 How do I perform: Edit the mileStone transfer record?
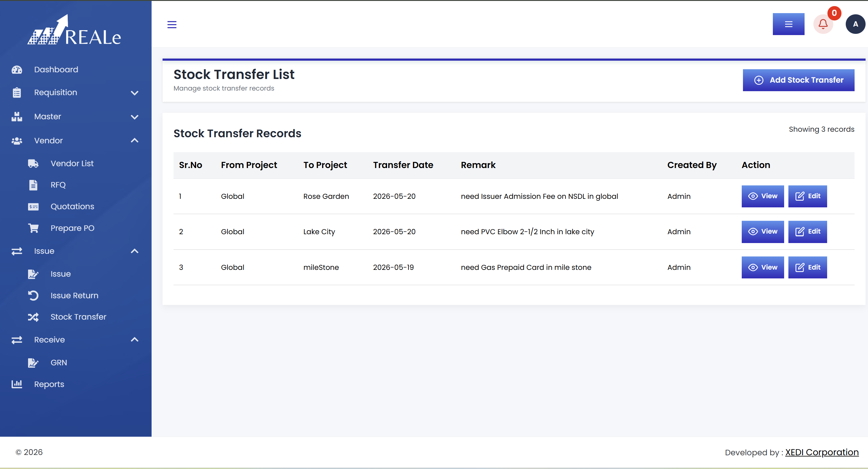807,267
